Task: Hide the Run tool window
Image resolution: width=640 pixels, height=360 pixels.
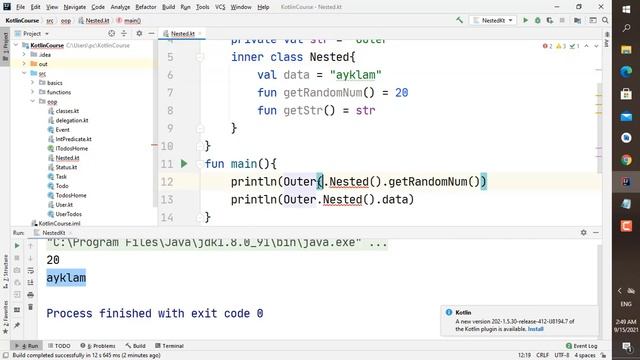Action: point(596,232)
